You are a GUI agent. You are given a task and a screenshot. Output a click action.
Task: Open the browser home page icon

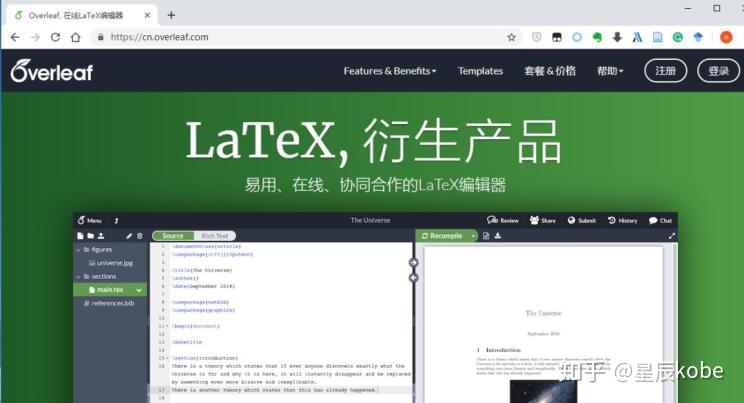(x=75, y=37)
